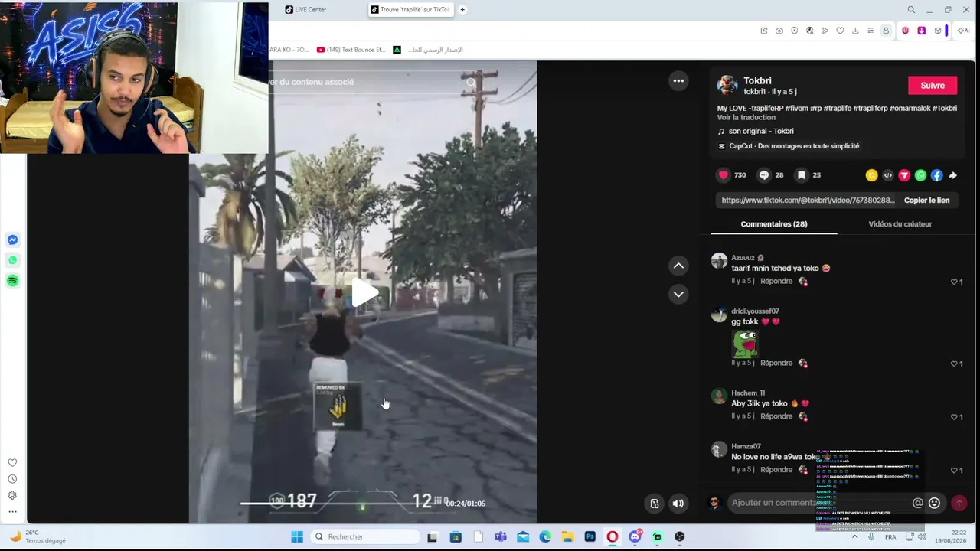The width and height of the screenshot is (980, 551).
Task: Show hidden system tray icons
Action: click(x=855, y=536)
